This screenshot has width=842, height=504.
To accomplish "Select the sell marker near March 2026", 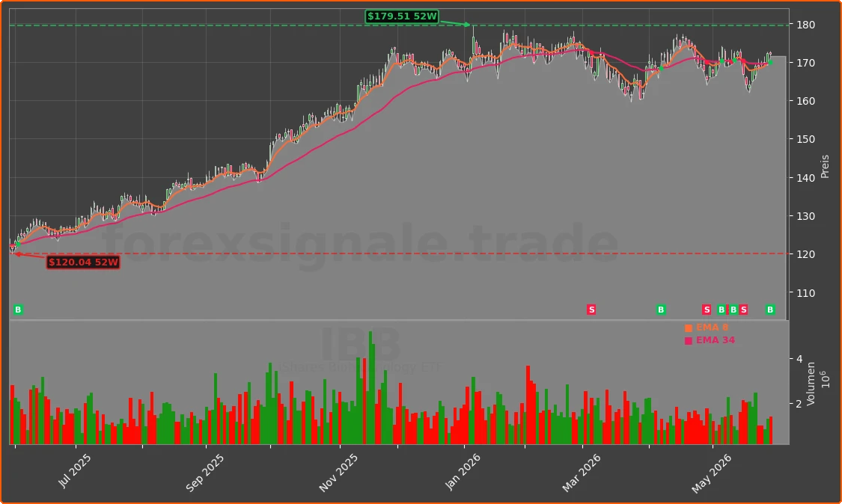I will (591, 310).
